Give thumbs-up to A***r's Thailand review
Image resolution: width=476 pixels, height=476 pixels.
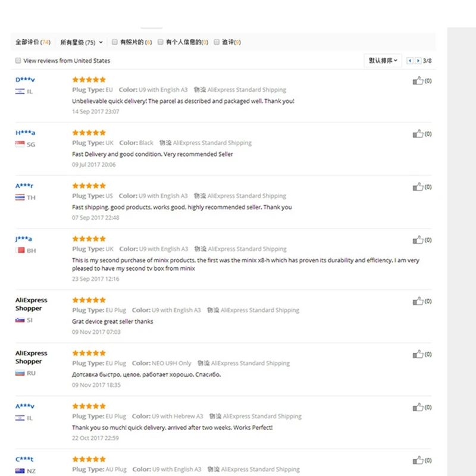(x=418, y=187)
